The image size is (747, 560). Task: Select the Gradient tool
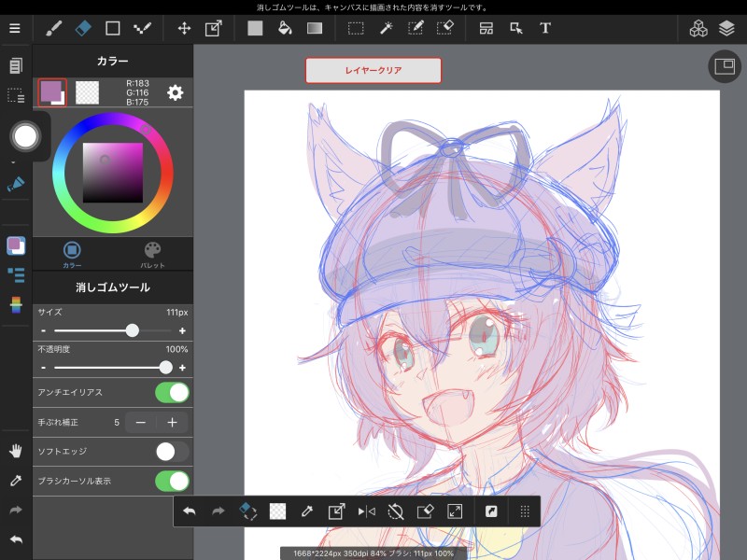315,29
